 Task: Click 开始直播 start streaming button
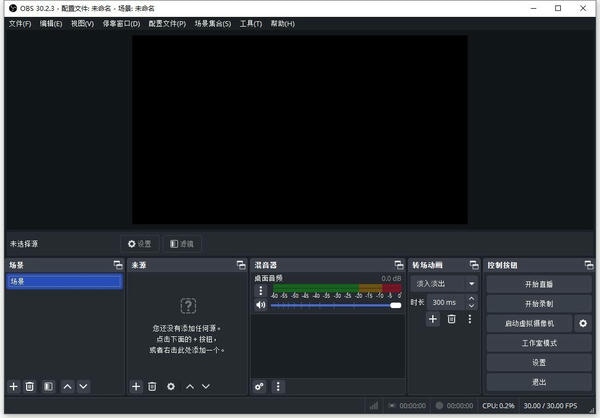539,284
